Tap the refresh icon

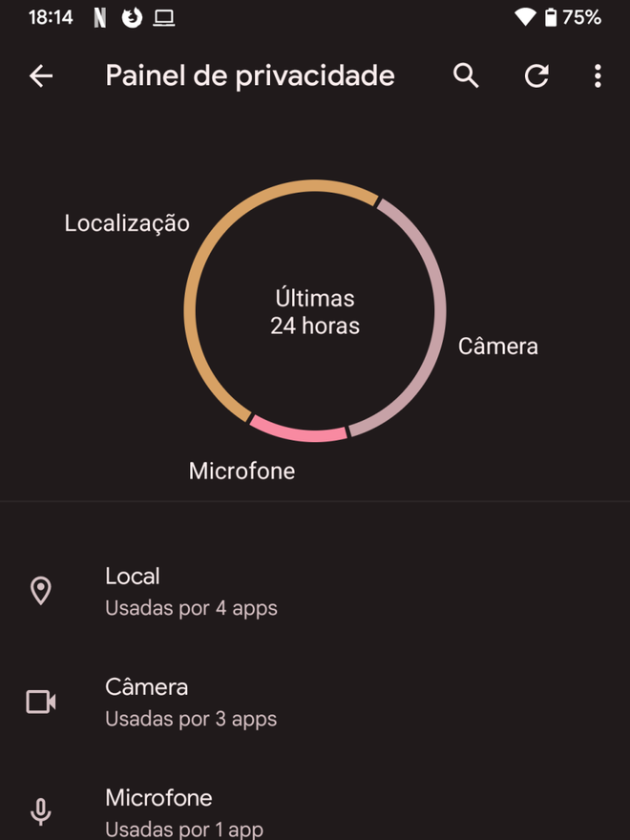point(536,75)
